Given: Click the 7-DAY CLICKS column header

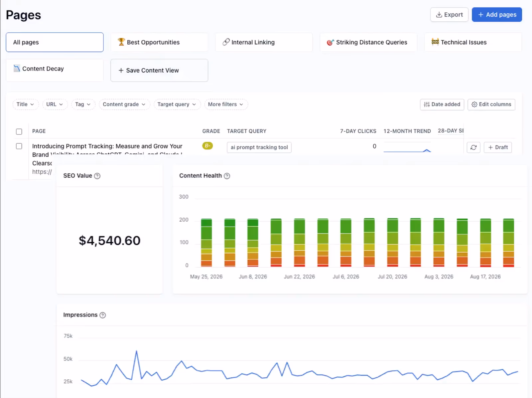Looking at the screenshot, I should (x=358, y=131).
